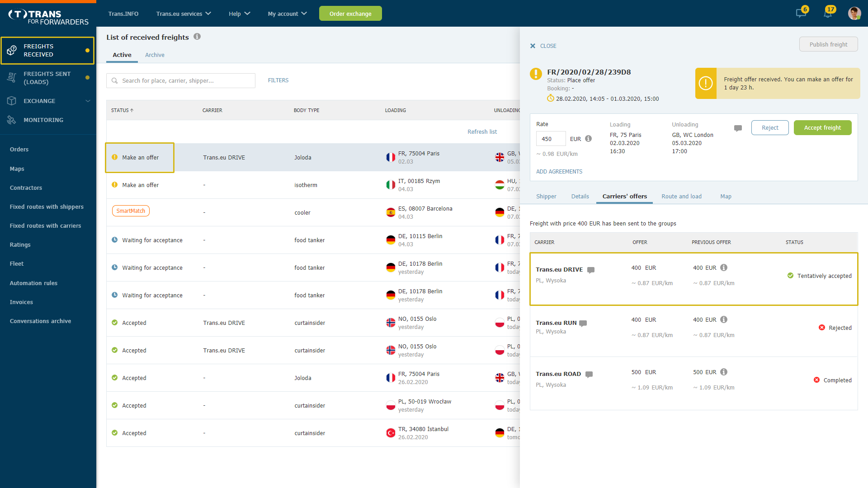Select the Active tab

coord(122,55)
